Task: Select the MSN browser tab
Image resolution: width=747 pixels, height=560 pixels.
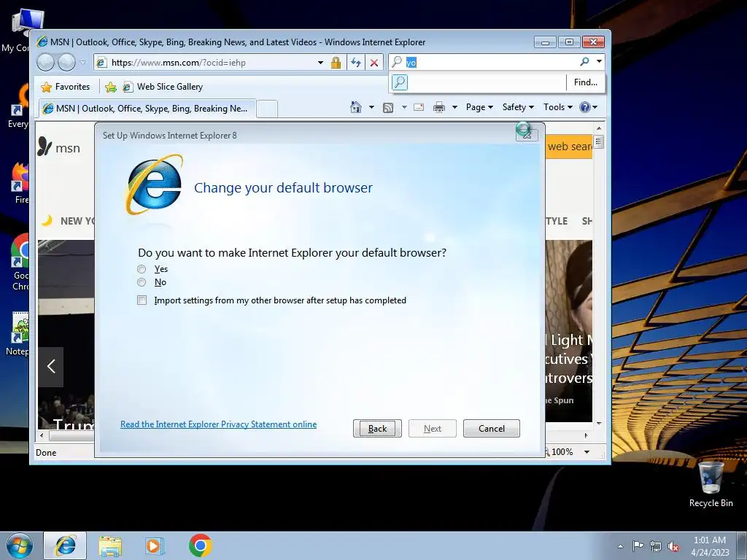Action: [147, 109]
